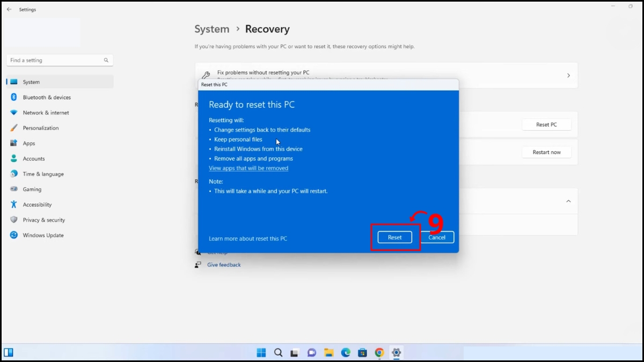644x362 pixels.
Task: Collapse the expanded recovery section chevron
Action: coord(568,201)
